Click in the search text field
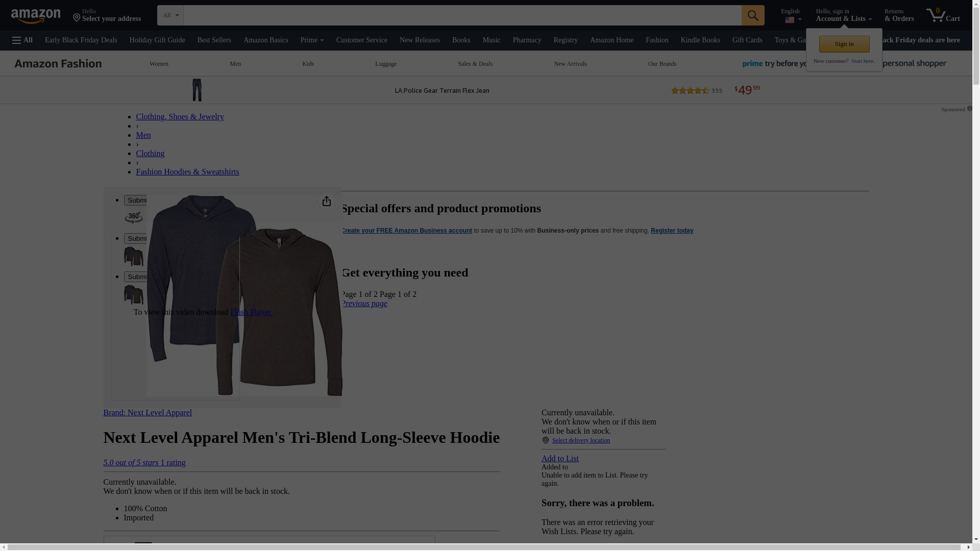Screen dimensions: 980x551 pyautogui.click(x=462, y=15)
